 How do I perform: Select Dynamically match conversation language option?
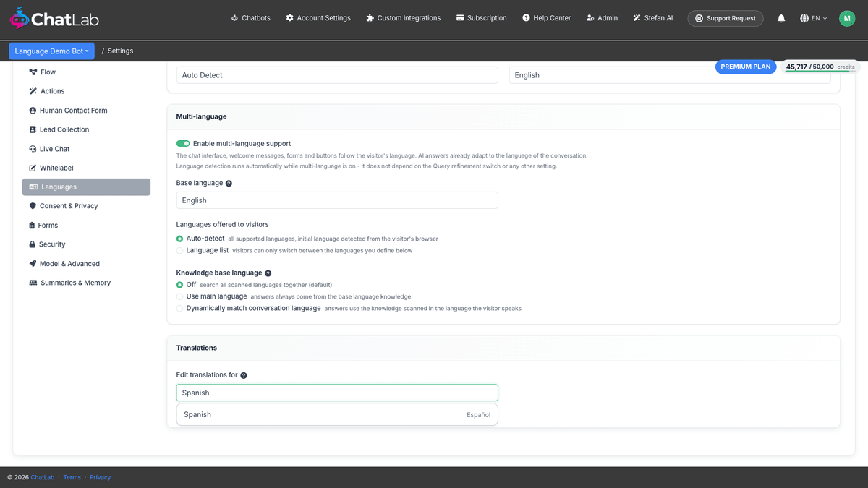[x=180, y=308]
